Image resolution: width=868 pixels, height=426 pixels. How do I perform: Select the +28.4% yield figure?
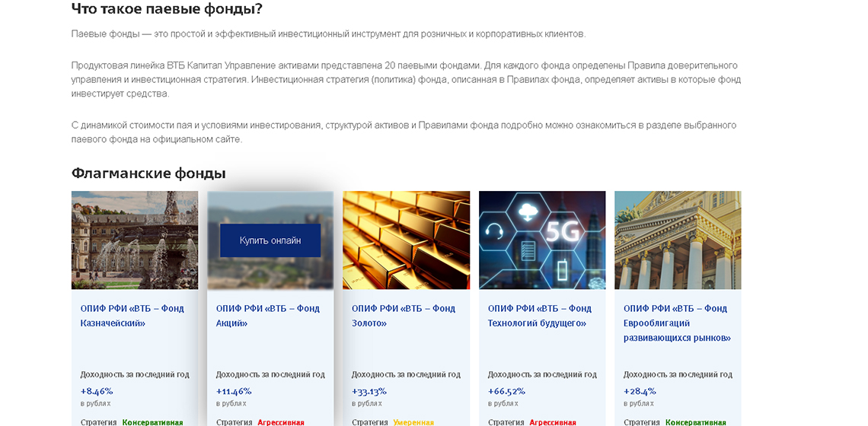coord(640,391)
